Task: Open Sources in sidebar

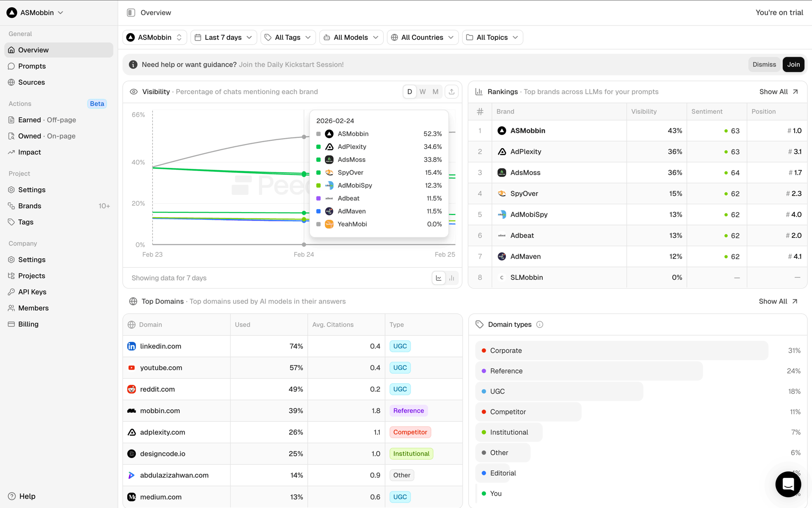Action: click(x=59, y=82)
